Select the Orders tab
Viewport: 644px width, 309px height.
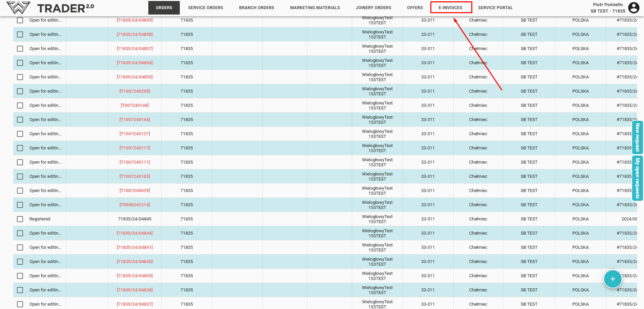point(164,7)
